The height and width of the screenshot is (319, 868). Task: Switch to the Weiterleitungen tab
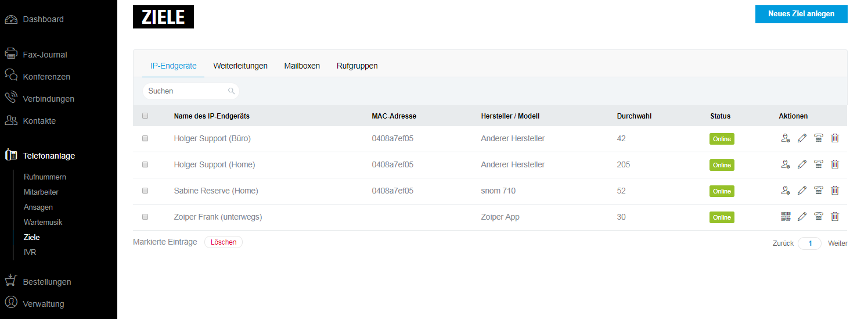240,66
